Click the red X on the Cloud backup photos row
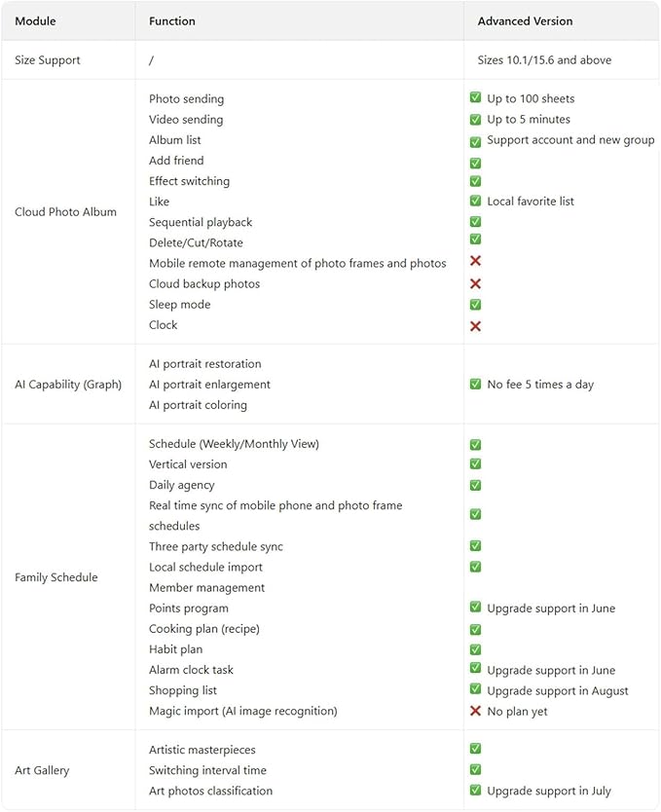661x812 pixels. pyautogui.click(x=475, y=283)
